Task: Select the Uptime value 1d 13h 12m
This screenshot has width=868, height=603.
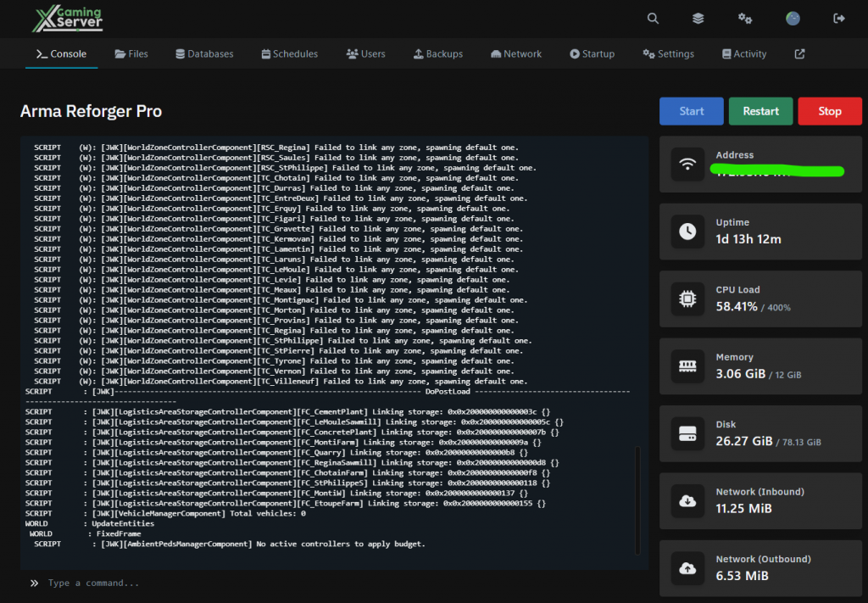Action: (748, 239)
